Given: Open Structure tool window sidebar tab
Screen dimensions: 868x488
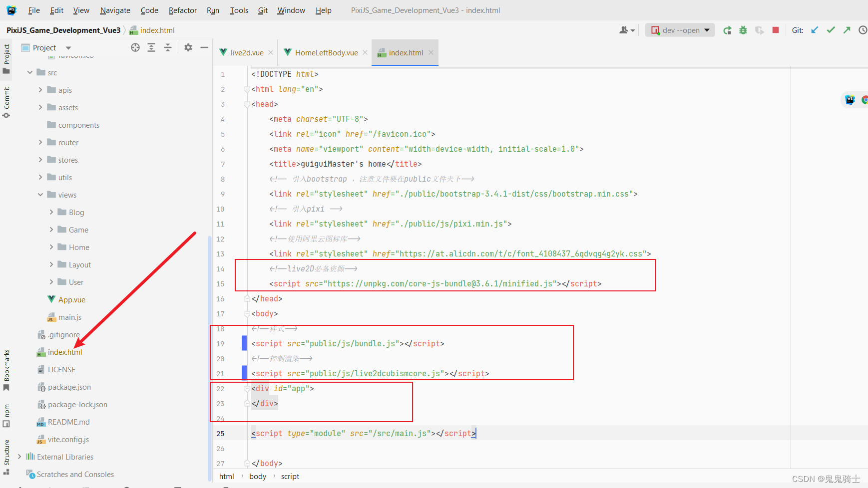Looking at the screenshot, I should [x=6, y=457].
